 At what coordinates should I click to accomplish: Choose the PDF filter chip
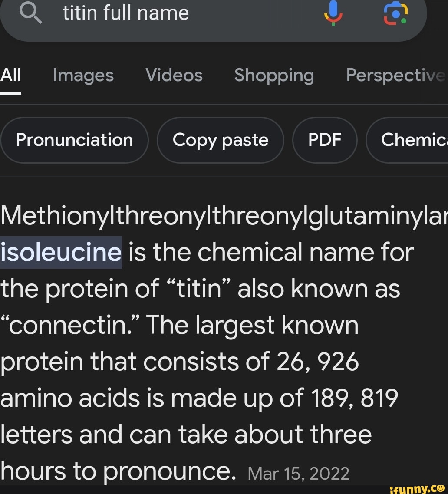(325, 140)
